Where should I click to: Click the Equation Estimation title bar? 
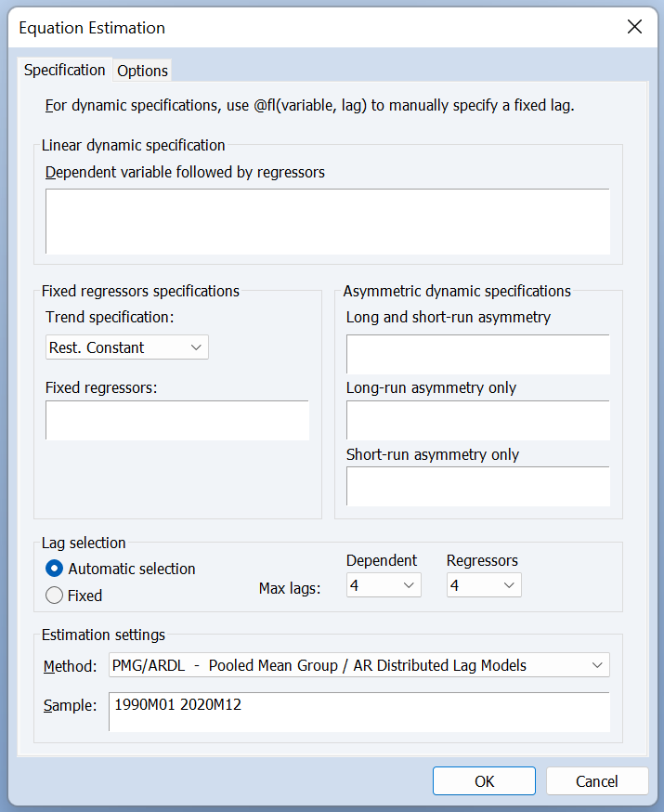[x=279, y=27]
